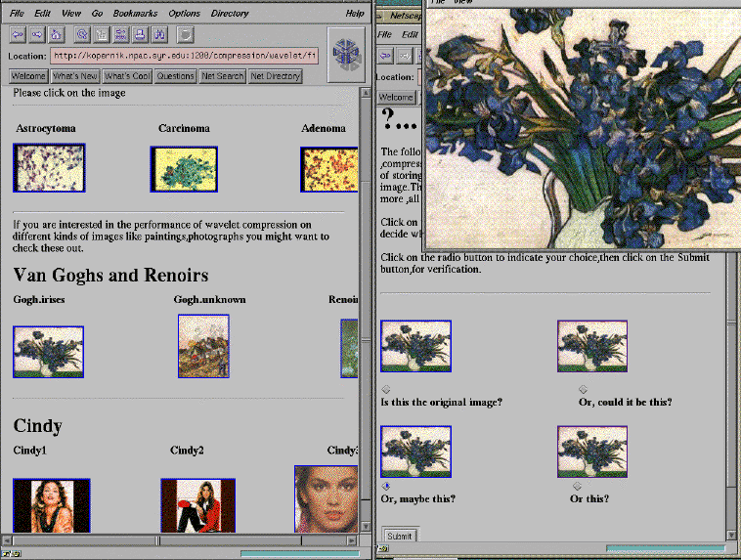Select the 'Or this?' radio button
This screenshot has width=741, height=560.
[577, 486]
